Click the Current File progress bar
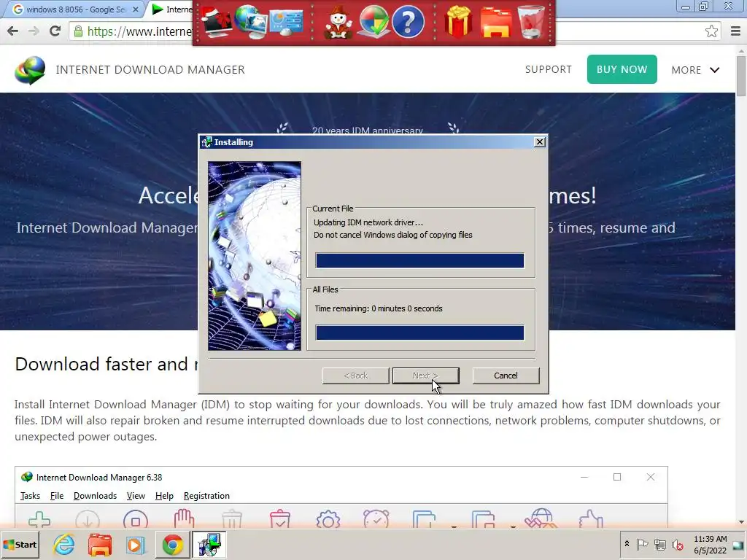The width and height of the screenshot is (747, 560). pos(419,260)
